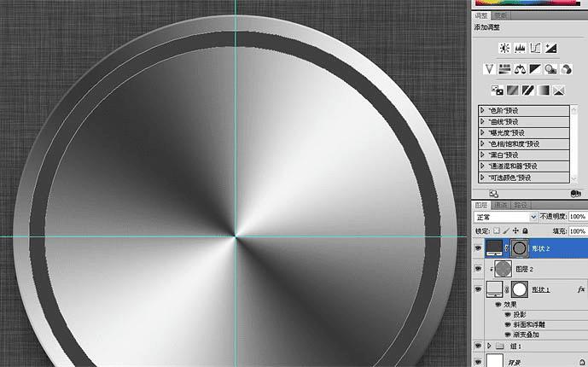
Task: Expand the "黑白"预设 list
Action: [483, 154]
